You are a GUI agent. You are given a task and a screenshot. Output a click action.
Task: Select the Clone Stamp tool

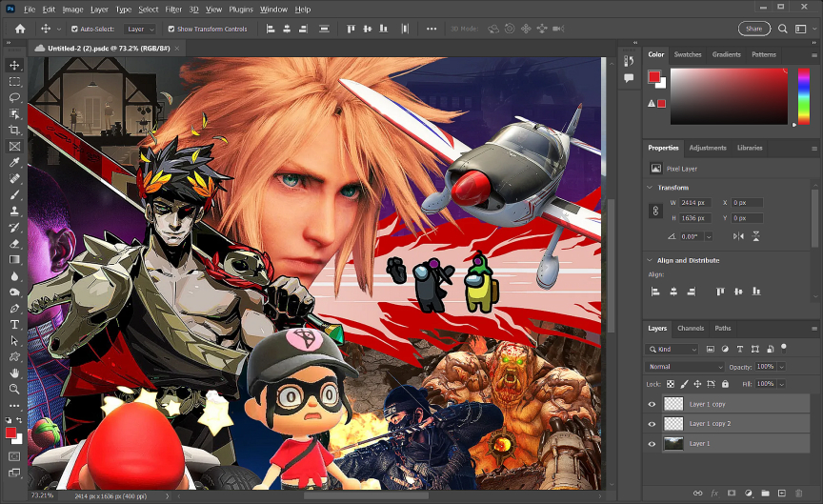click(14, 212)
